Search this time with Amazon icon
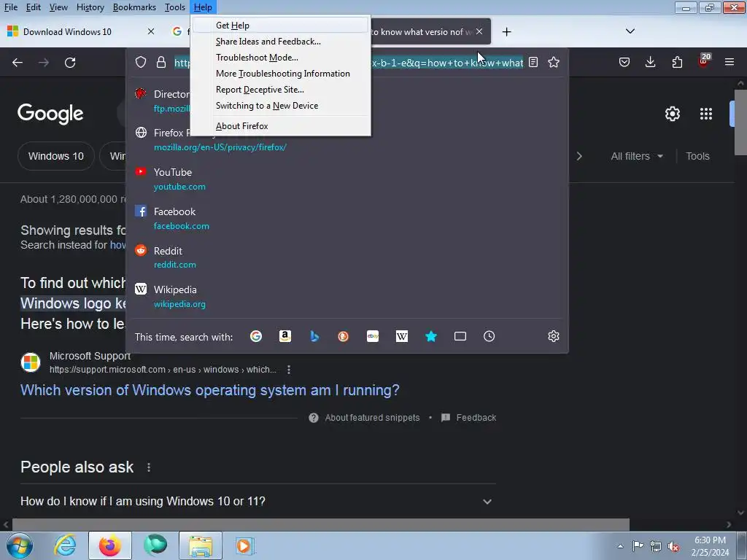Screen dimensions: 747x560 click(285, 336)
